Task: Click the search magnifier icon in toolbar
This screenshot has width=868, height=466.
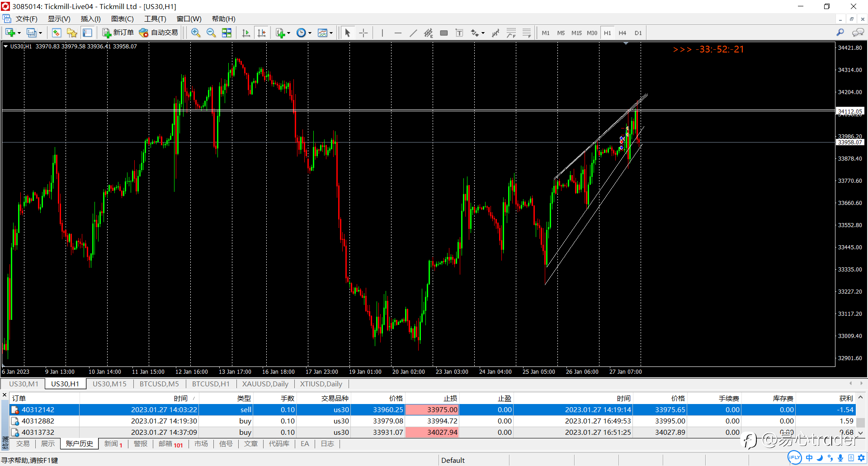Action: coord(840,33)
